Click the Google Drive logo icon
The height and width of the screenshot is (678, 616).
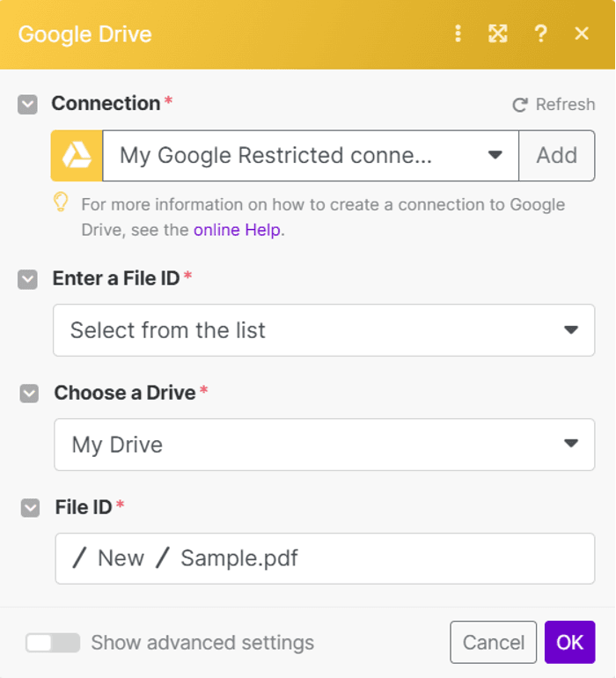[77, 156]
